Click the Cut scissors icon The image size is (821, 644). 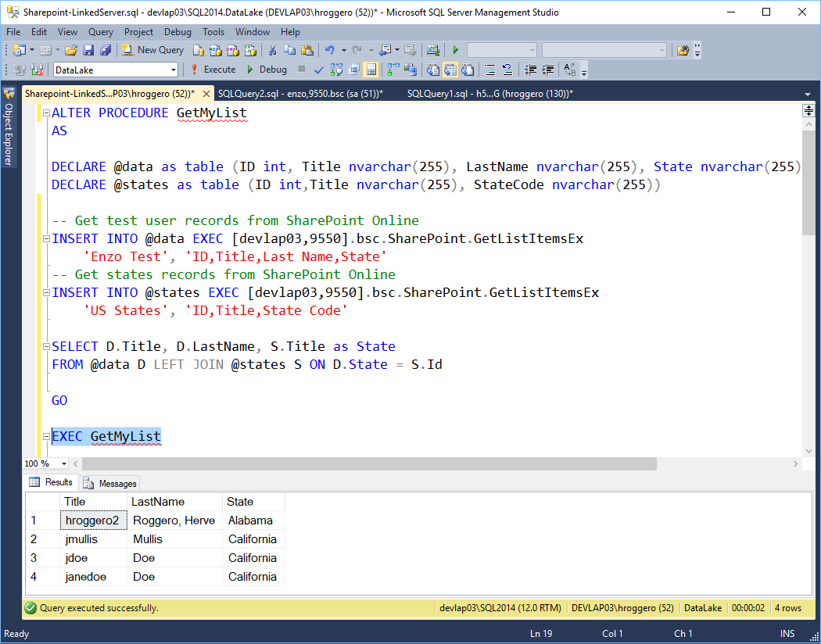point(272,50)
